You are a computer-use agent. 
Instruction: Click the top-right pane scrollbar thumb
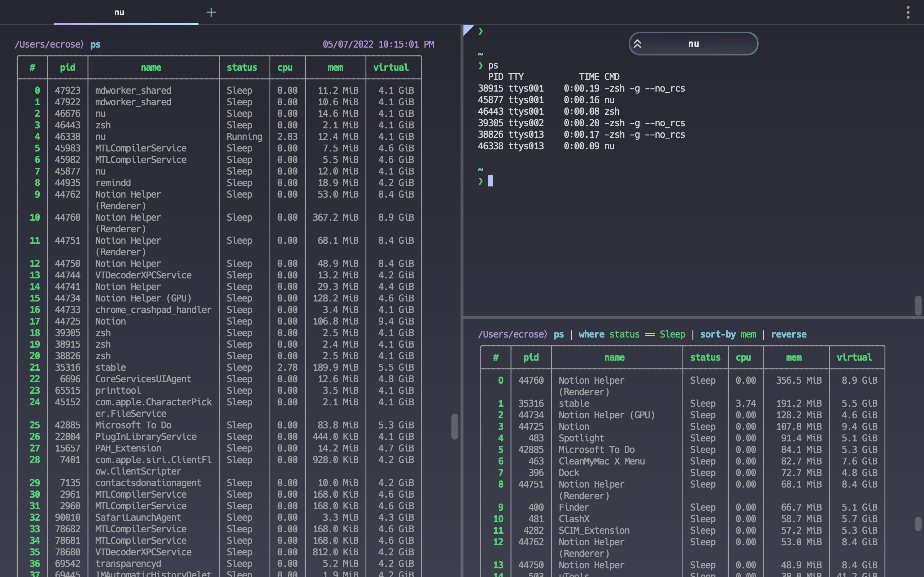918,305
